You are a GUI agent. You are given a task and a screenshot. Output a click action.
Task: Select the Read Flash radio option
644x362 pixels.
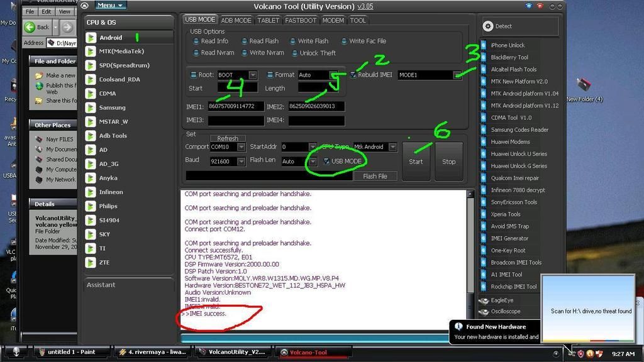pos(245,41)
